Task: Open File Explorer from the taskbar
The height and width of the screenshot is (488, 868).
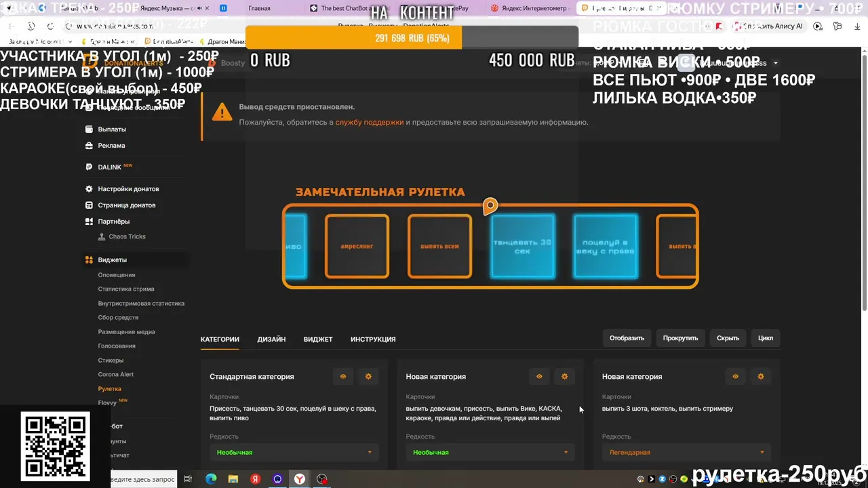Action: click(x=233, y=479)
